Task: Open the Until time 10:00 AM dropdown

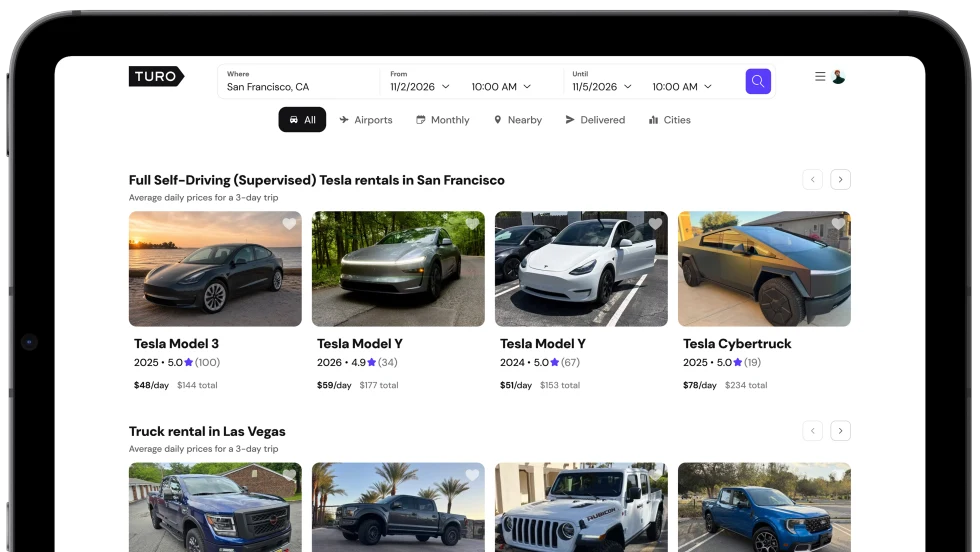Action: [682, 87]
